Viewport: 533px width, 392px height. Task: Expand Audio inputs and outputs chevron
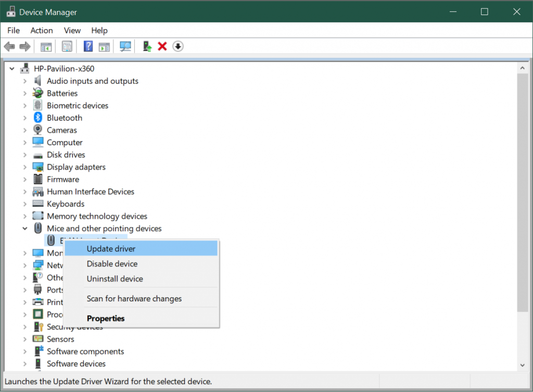pyautogui.click(x=25, y=81)
